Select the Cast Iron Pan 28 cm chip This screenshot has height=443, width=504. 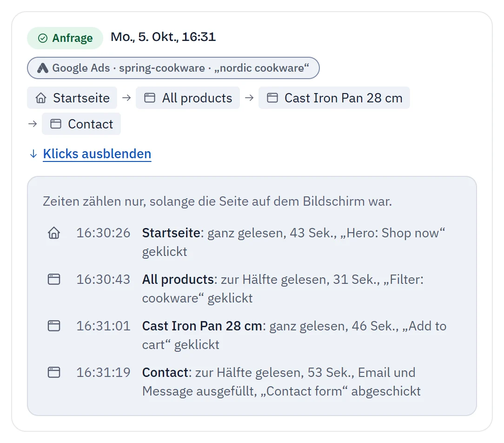click(x=334, y=98)
